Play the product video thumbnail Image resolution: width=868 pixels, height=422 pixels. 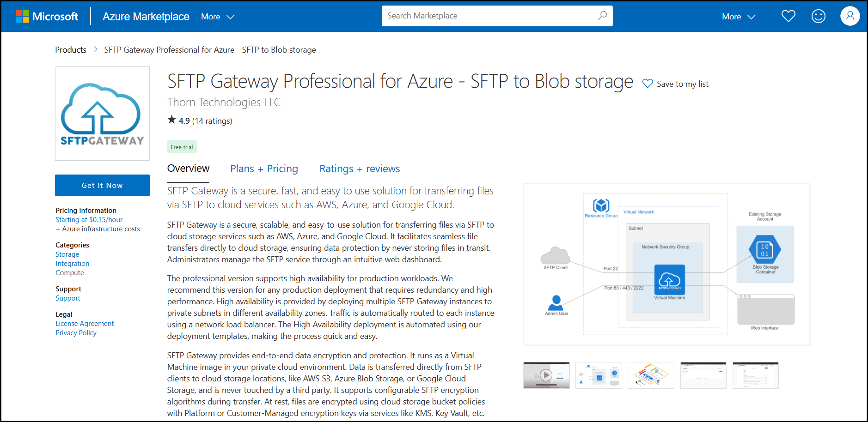pyautogui.click(x=546, y=375)
